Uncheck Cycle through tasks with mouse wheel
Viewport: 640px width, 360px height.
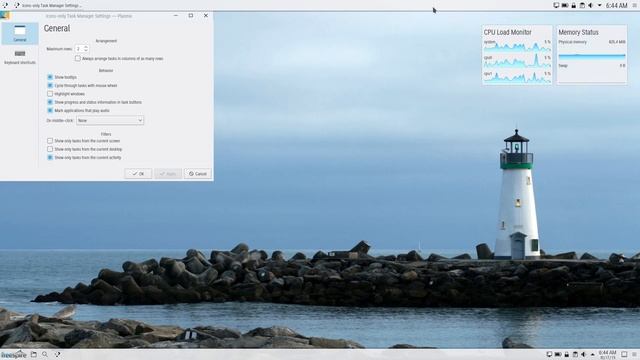point(50,86)
